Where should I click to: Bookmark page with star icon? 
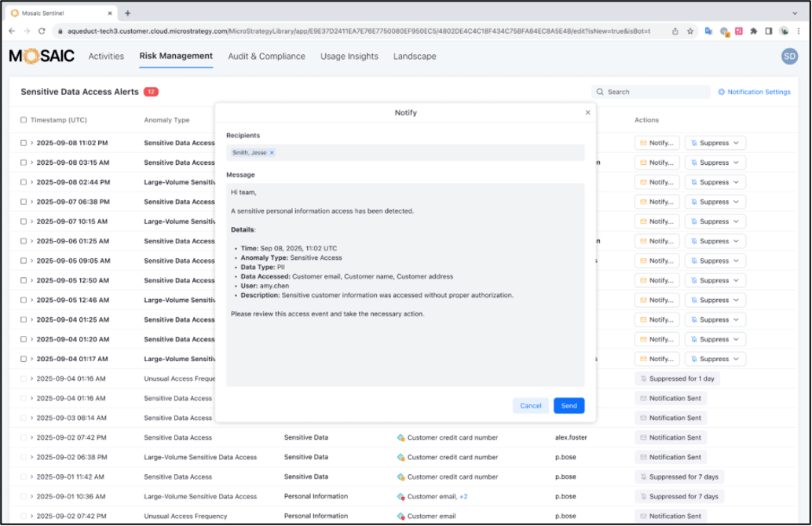pos(690,31)
